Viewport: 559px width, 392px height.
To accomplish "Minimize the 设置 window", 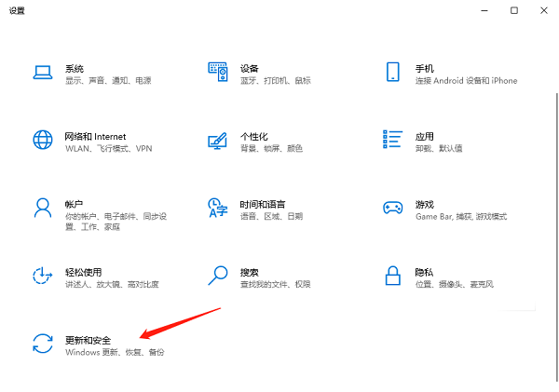I will tap(484, 10).
